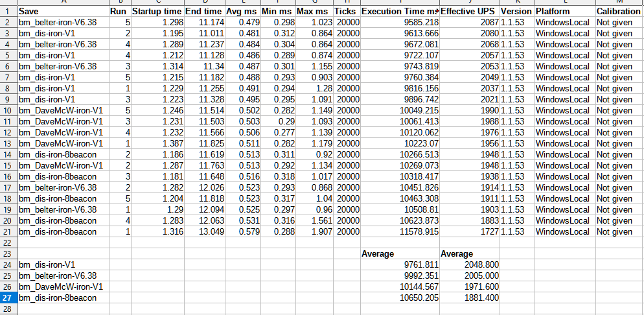The image size is (644, 315).
Task: Select the 'Min ms' header cell
Action: [x=278, y=12]
